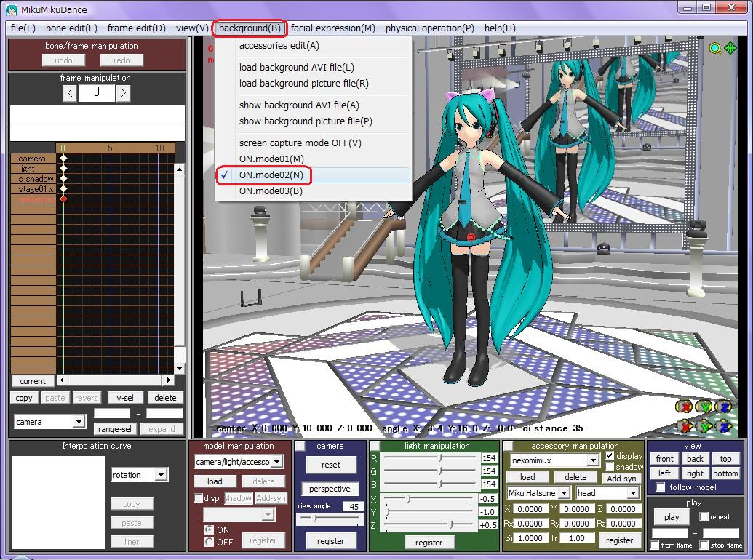Click the light R color slider
753x560 pixels.
point(430,458)
